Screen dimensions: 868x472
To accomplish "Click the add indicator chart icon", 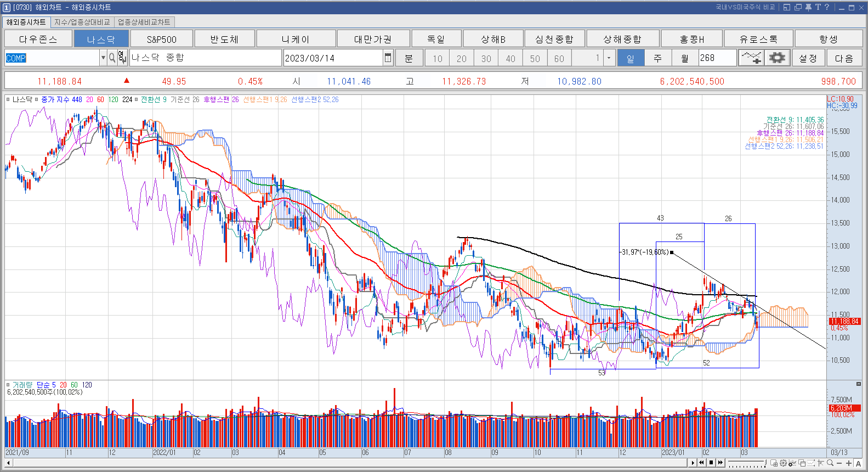I will click(x=751, y=58).
